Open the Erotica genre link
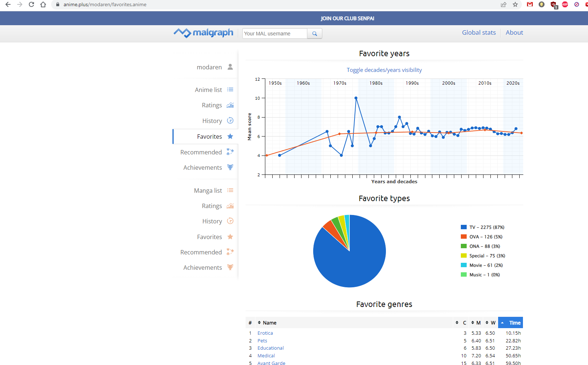Screen dimensions: 588x365 tap(265, 333)
